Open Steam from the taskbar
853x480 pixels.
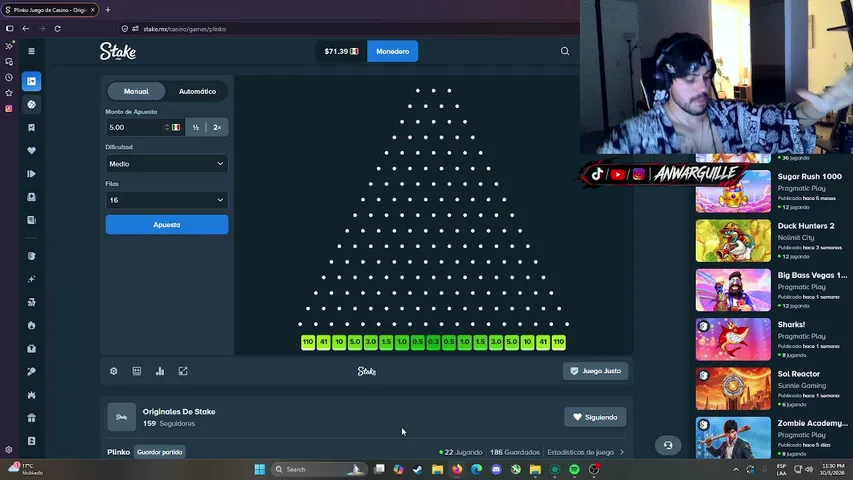(418, 469)
